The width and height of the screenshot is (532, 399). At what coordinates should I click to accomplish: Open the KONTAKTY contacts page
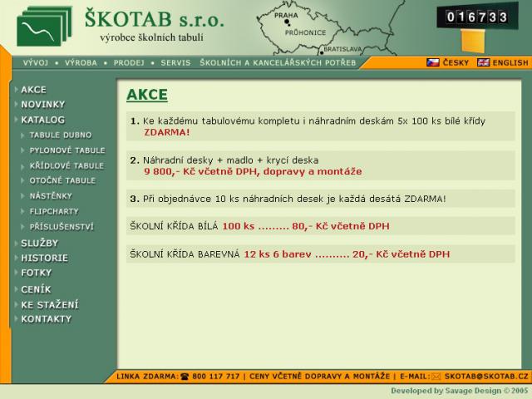click(x=47, y=319)
